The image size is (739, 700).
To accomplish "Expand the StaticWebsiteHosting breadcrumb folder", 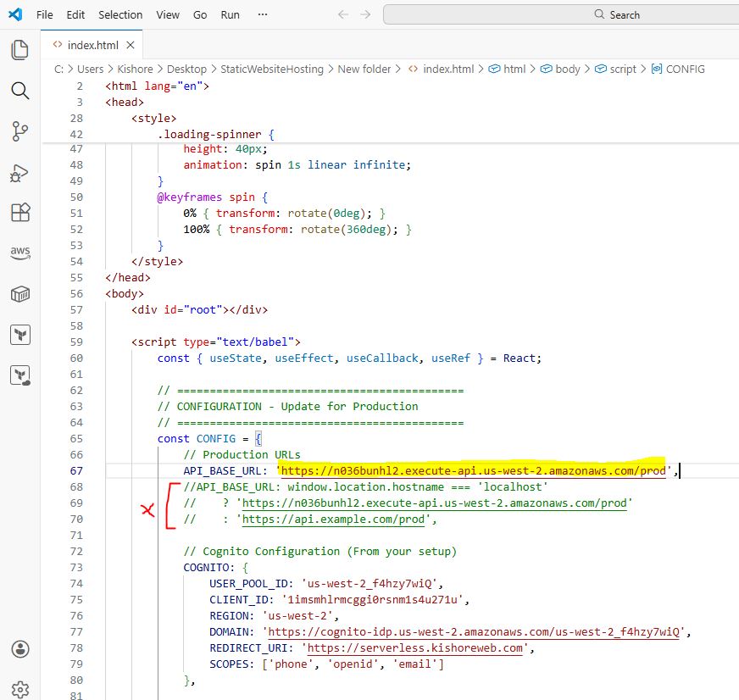I will (272, 69).
